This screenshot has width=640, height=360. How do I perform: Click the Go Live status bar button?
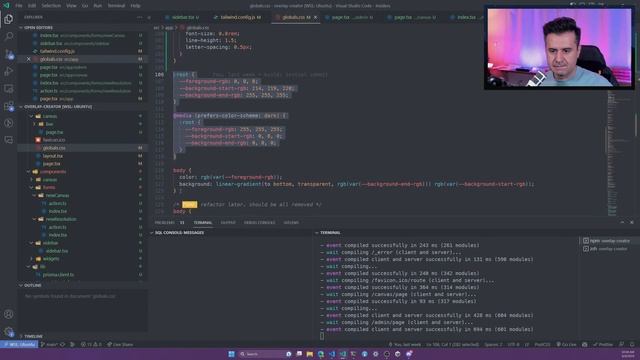[566, 344]
